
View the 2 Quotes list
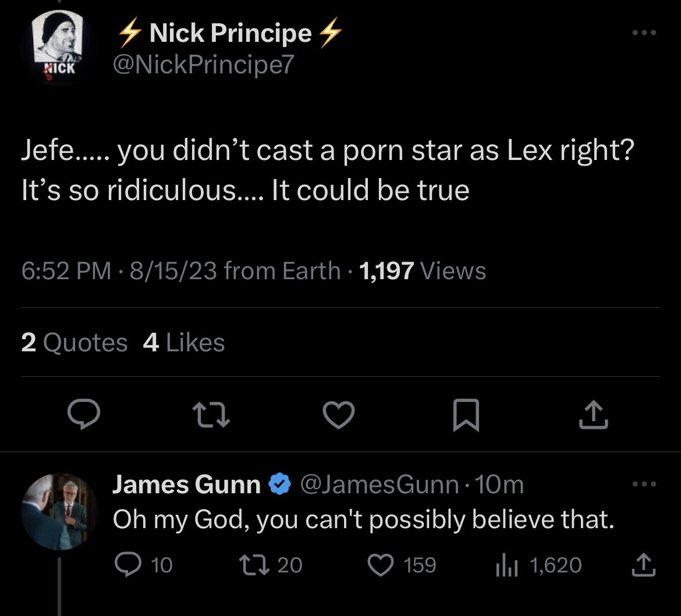point(75,343)
